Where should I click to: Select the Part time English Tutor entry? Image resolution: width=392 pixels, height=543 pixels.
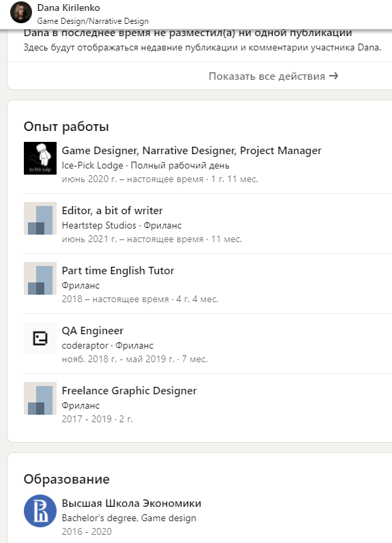click(118, 270)
